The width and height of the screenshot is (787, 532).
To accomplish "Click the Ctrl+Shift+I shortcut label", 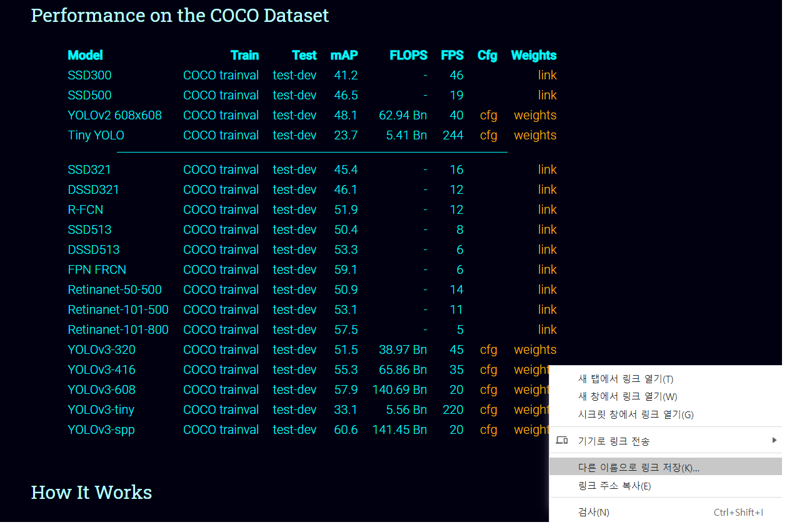I will [x=738, y=512].
